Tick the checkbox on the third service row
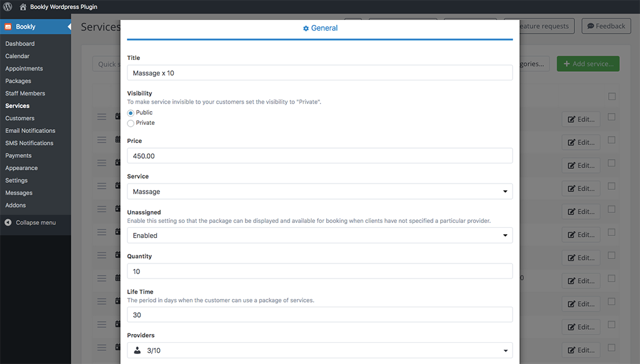 611,163
